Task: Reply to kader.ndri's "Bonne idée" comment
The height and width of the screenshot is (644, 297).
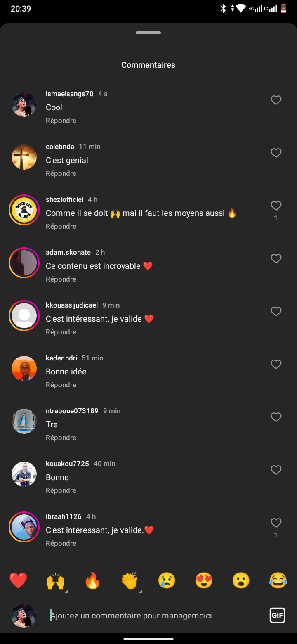Action: (x=61, y=385)
